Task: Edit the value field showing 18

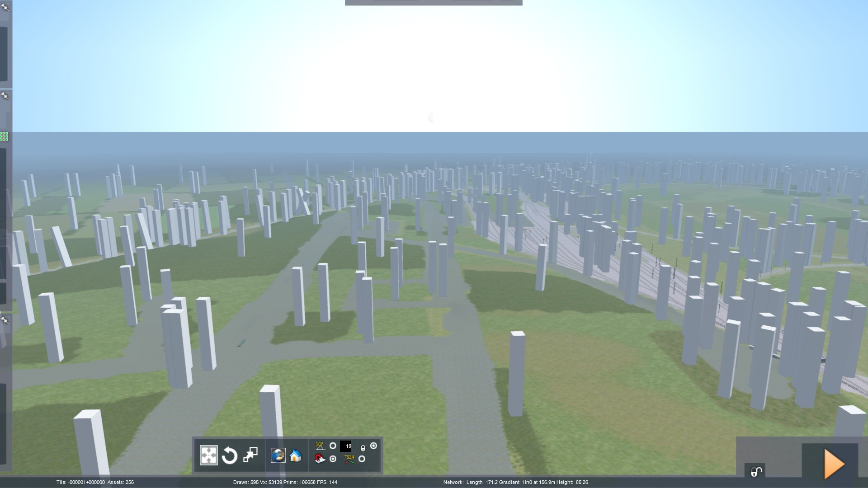Action: tap(346, 446)
